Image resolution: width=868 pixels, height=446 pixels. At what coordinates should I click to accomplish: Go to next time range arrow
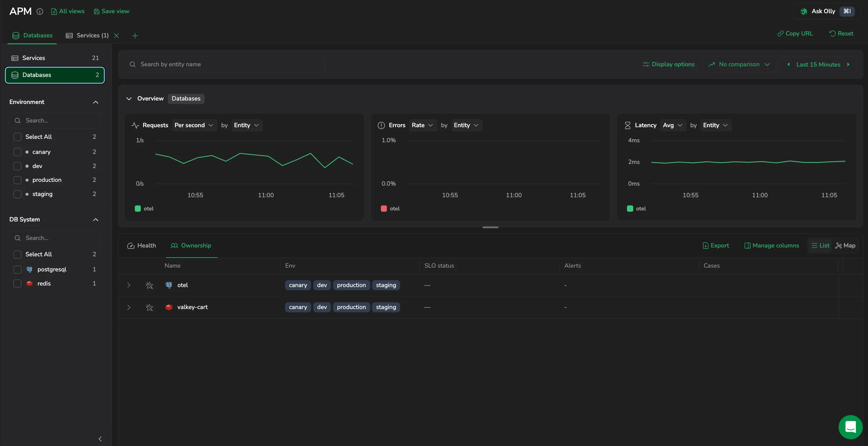[848, 64]
